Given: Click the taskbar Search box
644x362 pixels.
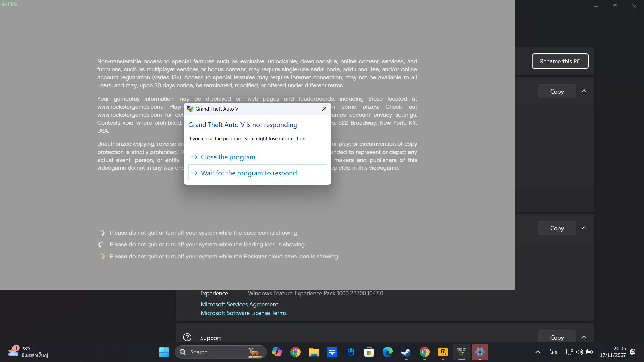Looking at the screenshot, I should coord(221,352).
